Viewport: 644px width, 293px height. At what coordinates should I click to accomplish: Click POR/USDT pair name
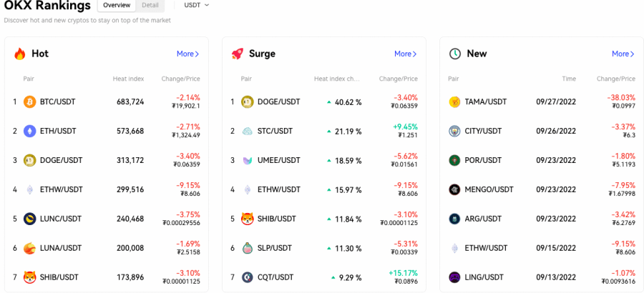point(483,160)
